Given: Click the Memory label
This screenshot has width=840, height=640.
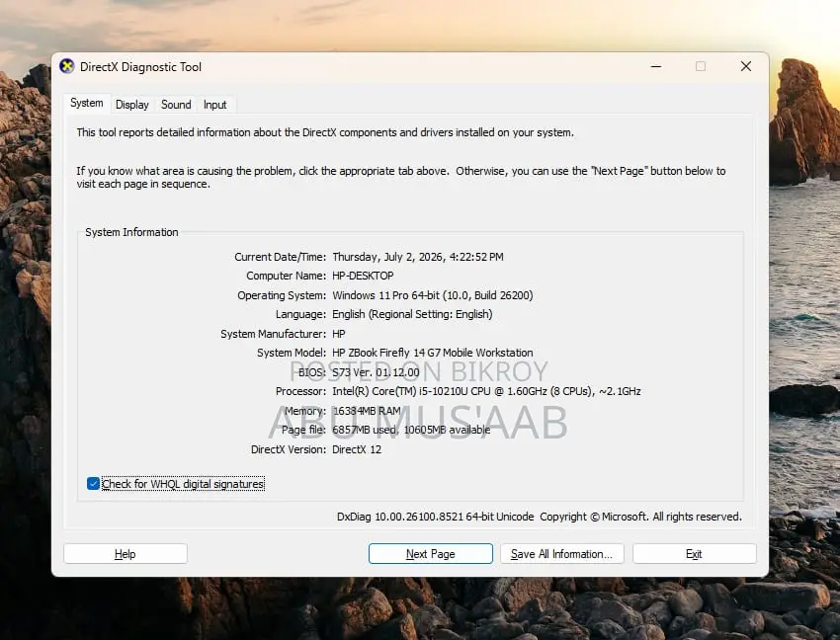Looking at the screenshot, I should (x=304, y=411).
